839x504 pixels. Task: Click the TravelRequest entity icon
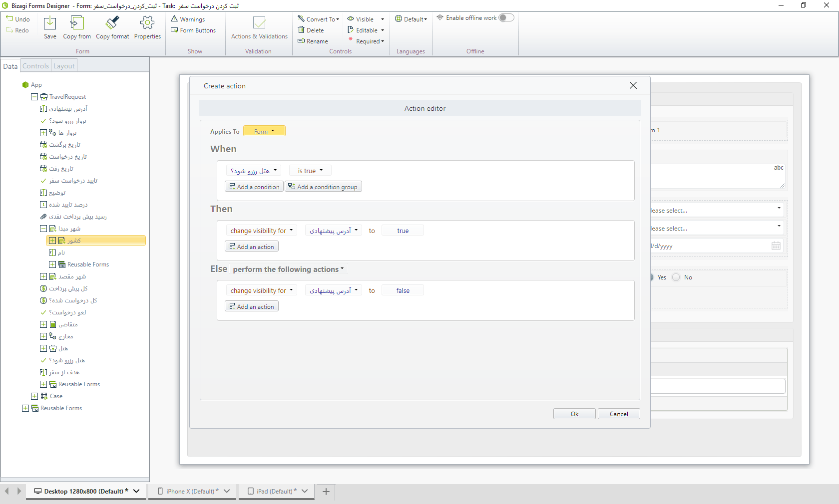pos(44,97)
